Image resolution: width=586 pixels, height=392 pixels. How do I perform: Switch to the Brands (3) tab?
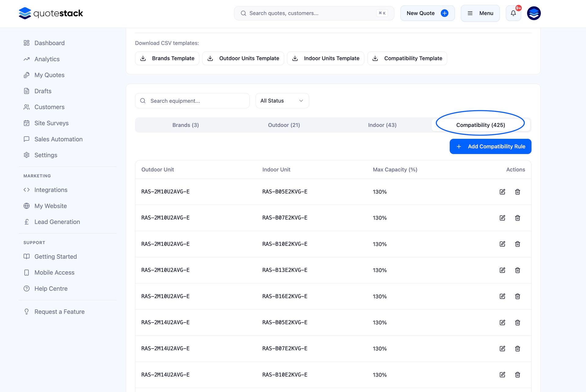point(185,125)
